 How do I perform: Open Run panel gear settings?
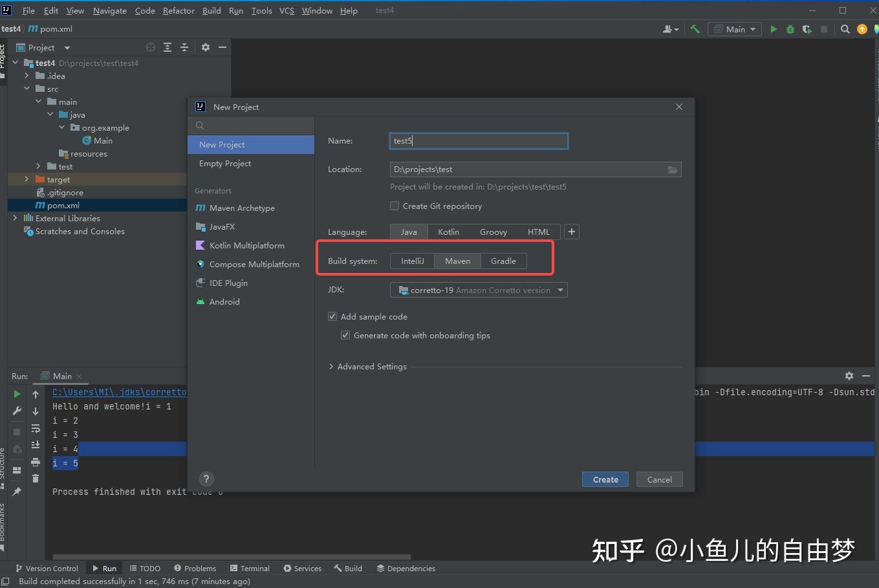(x=849, y=376)
